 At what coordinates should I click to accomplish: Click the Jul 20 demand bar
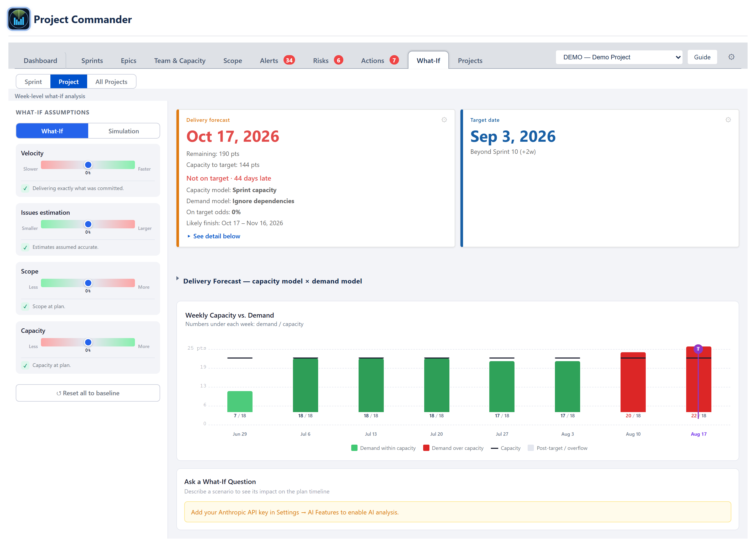point(437,385)
